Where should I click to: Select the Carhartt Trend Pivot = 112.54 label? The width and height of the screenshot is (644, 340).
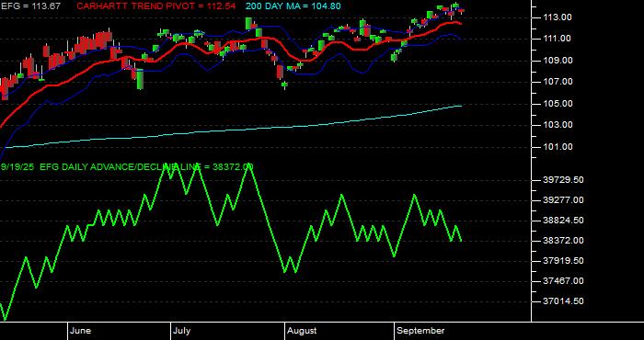[x=156, y=6]
